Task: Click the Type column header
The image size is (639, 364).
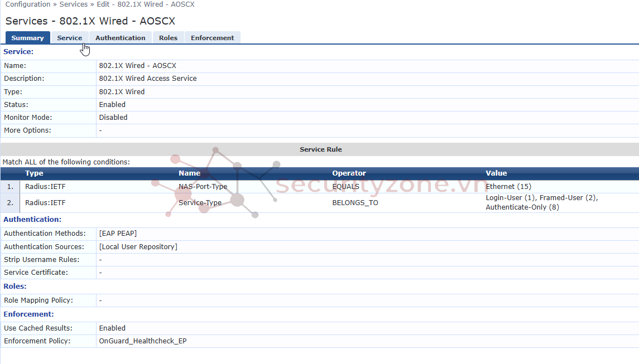Action: click(x=34, y=173)
